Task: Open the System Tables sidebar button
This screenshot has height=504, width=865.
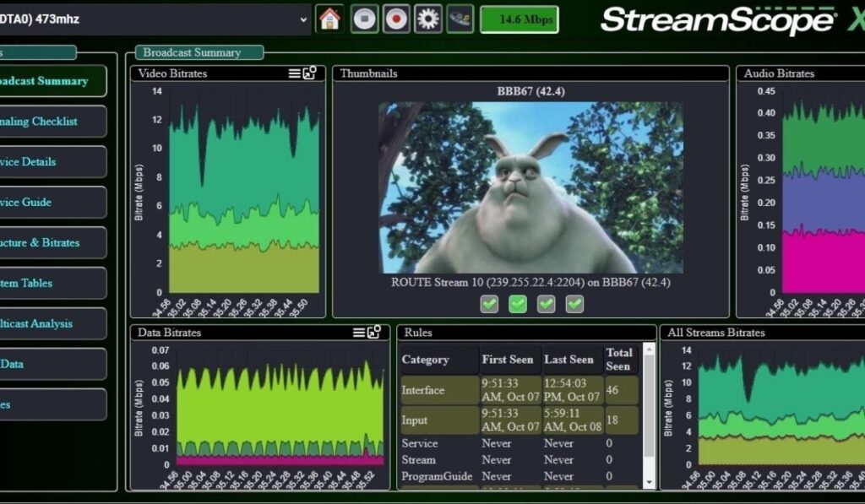Action: click(x=52, y=283)
